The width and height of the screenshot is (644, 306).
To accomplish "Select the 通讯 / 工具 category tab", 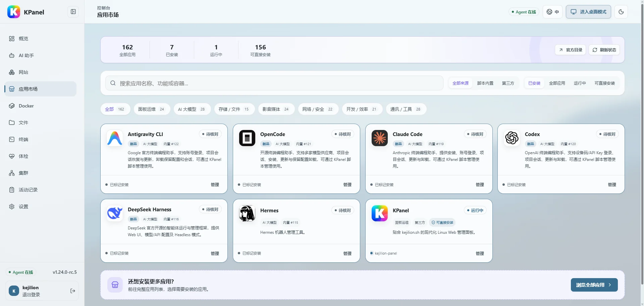I will [406, 109].
